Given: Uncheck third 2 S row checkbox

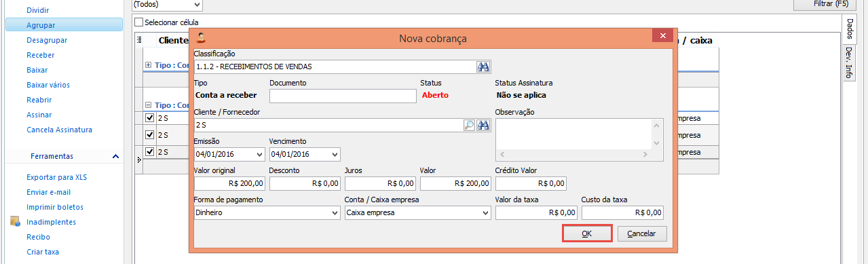Looking at the screenshot, I should click(x=150, y=152).
